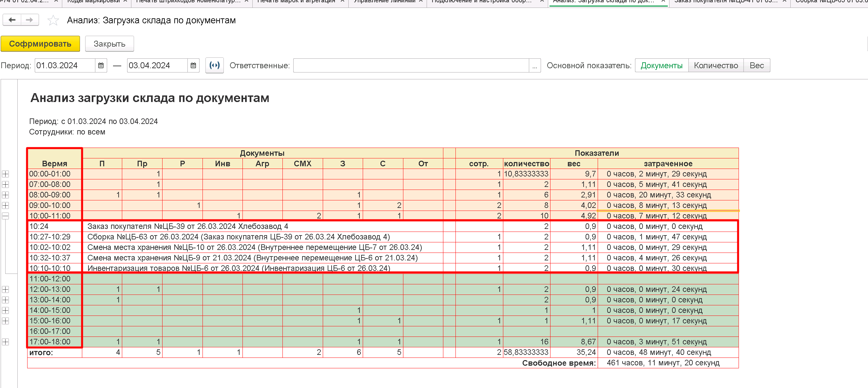
Task: Click the сотр. column header
Action: tap(479, 164)
